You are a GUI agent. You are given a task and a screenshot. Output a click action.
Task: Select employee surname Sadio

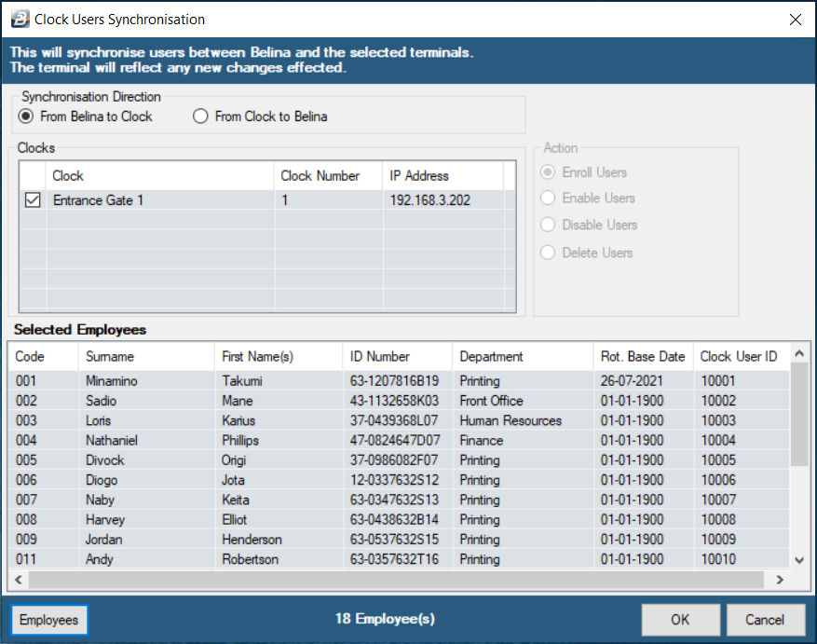[102, 401]
